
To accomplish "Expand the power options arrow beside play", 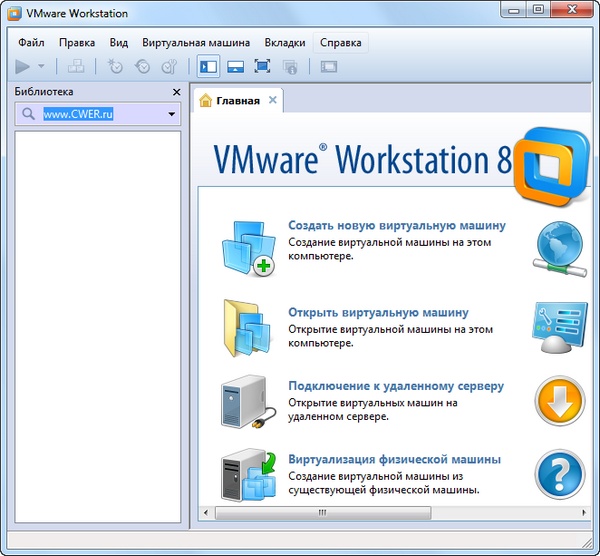I will (42, 67).
